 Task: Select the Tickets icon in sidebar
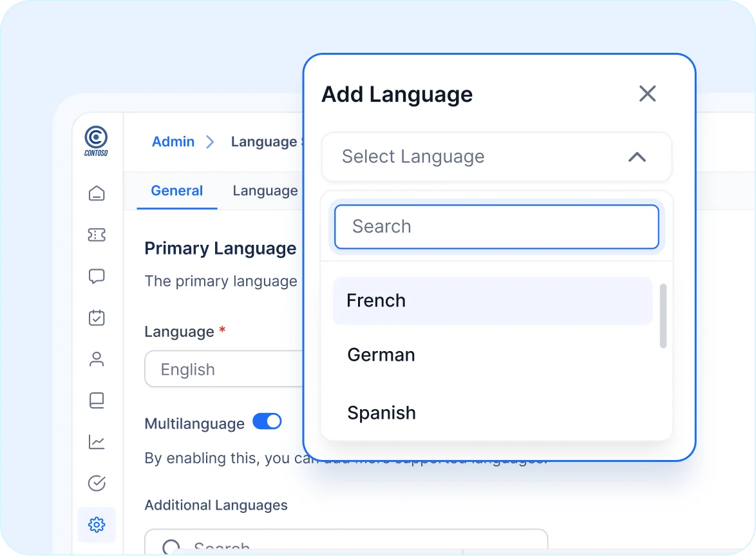97,235
